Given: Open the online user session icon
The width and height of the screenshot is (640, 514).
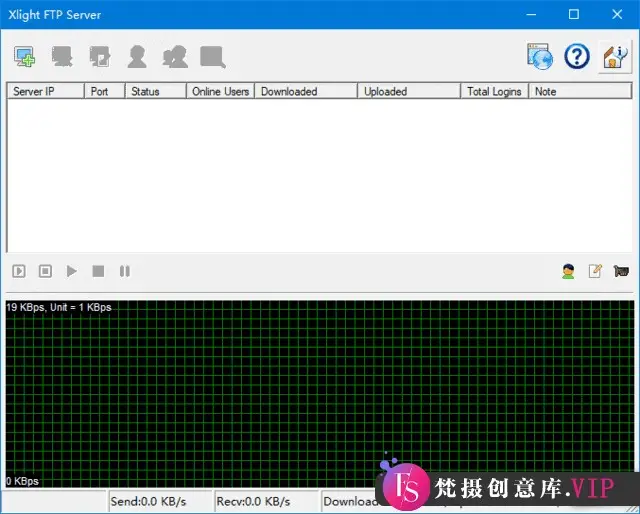Looking at the screenshot, I should (568, 271).
